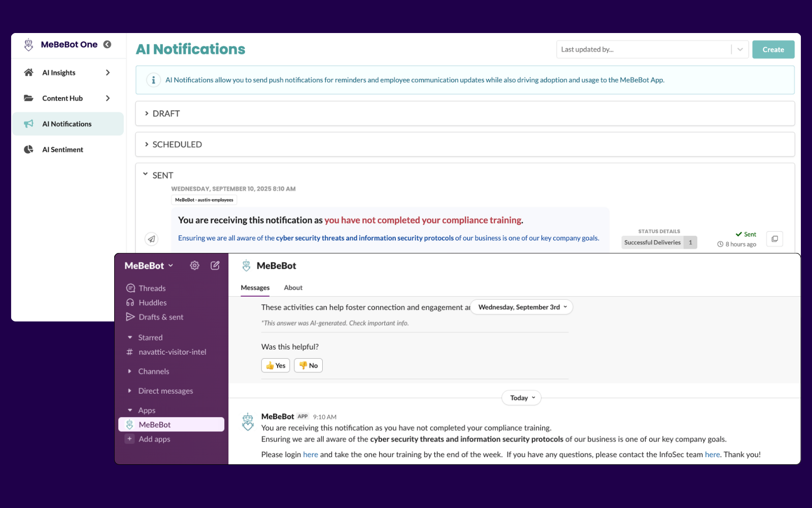This screenshot has height=508, width=812.
Task: Click the MeBeBot One logo icon
Action: pyautogui.click(x=29, y=45)
